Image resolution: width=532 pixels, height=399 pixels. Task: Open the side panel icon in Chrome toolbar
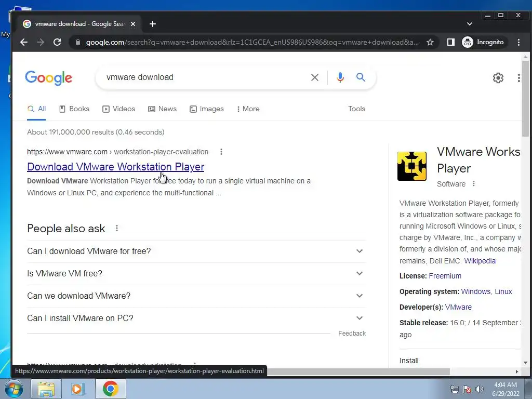coord(450,42)
